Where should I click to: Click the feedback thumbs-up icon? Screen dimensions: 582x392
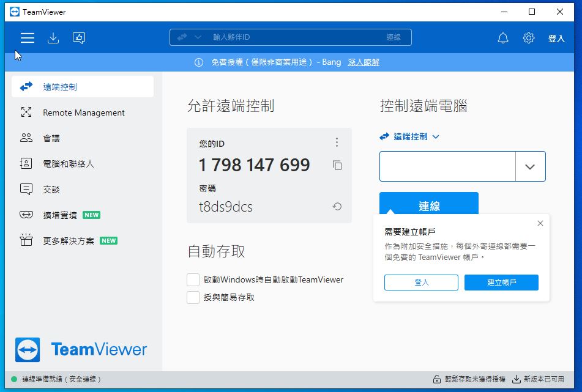pyautogui.click(x=79, y=38)
